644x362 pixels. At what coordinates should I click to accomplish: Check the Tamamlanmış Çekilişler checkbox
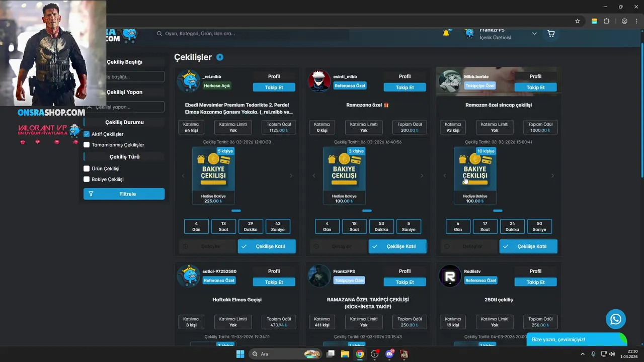(87, 145)
